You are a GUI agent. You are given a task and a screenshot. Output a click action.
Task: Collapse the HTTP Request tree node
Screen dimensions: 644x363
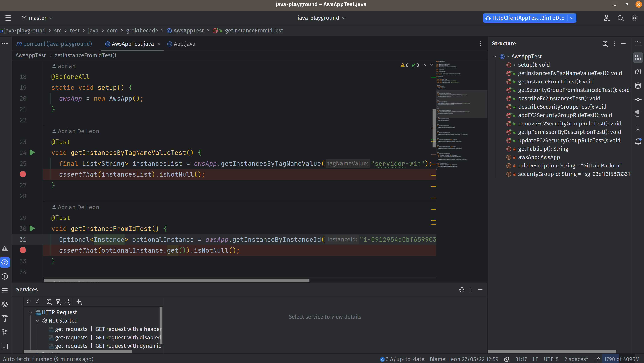pos(30,312)
